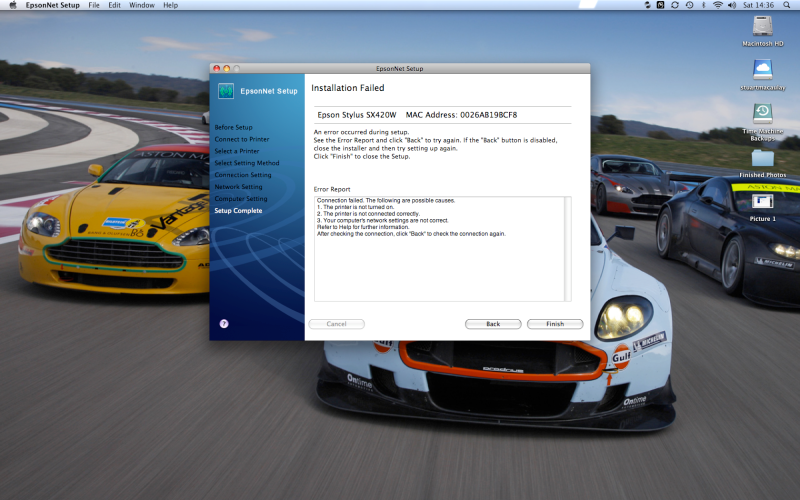Select the Select Setting Method step
Image resolution: width=800 pixels, height=500 pixels.
pos(247,163)
